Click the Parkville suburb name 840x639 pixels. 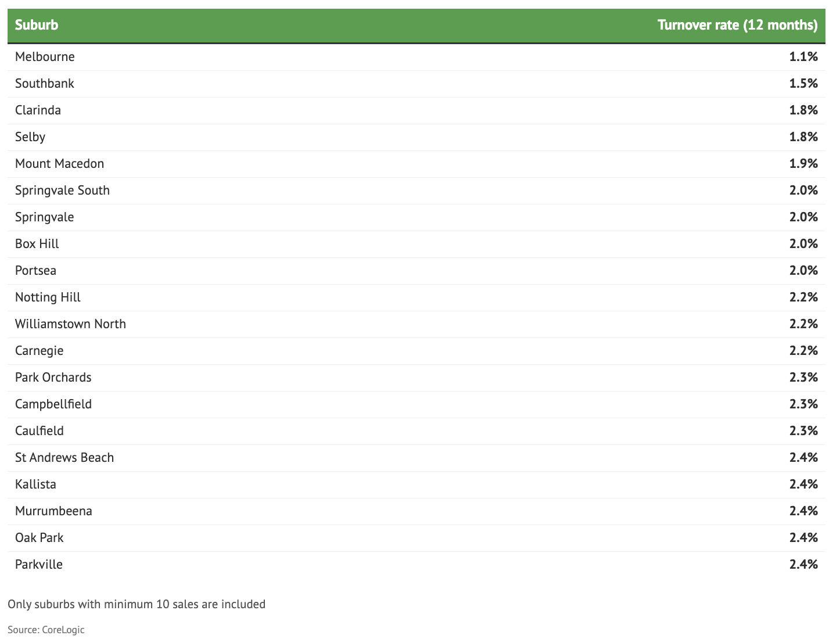point(39,565)
